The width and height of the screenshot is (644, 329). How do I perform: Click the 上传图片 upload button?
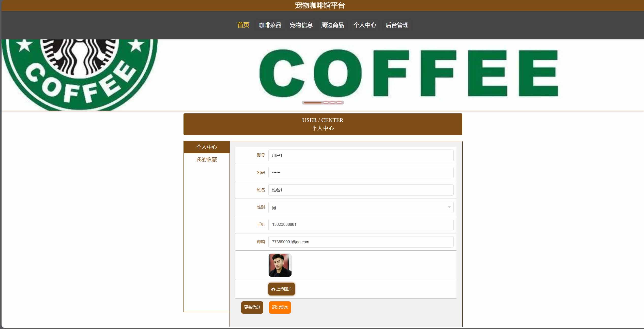(282, 289)
